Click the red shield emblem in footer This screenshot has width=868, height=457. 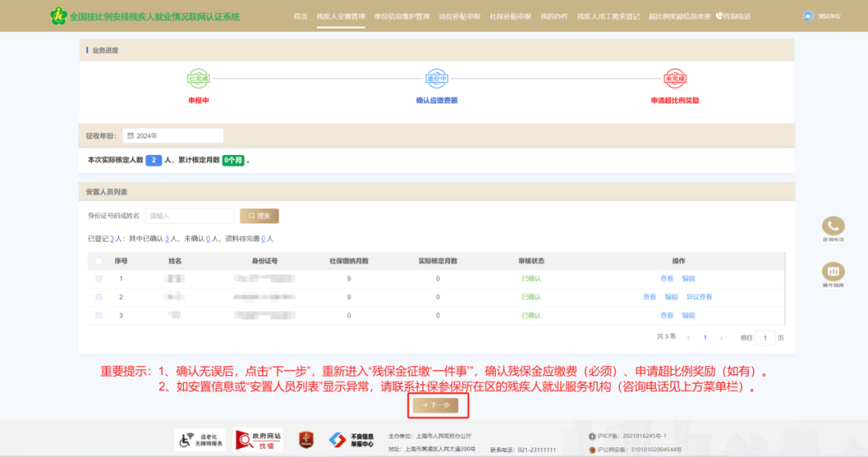[306, 440]
